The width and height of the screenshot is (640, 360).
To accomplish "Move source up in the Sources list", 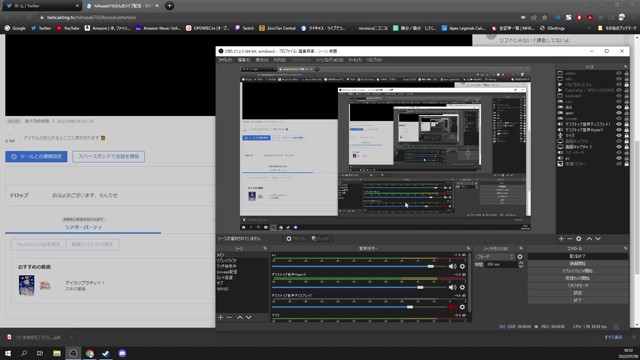I will 589,239.
